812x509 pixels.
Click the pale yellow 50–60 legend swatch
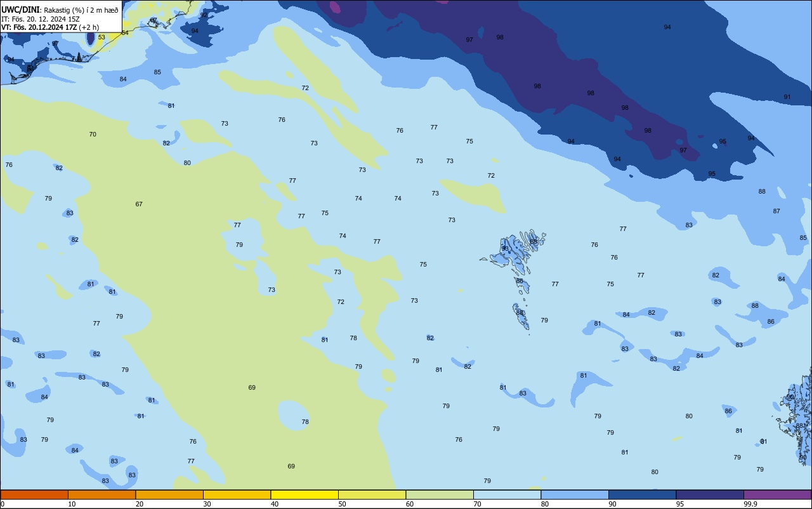click(372, 494)
